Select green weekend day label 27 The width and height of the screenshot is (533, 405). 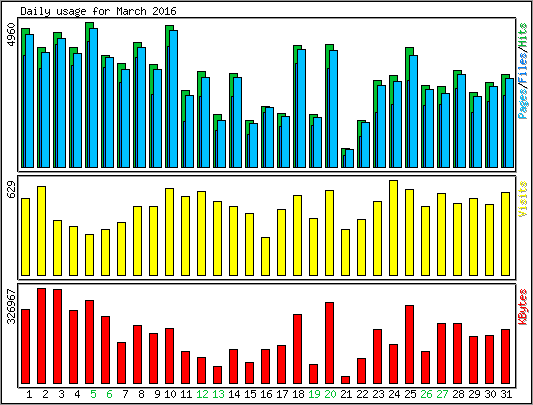coord(442,394)
